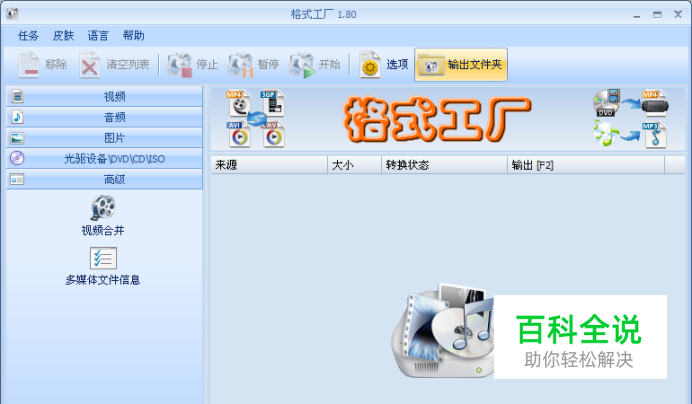
Task: Expand the 视频 category panel
Action: [105, 96]
